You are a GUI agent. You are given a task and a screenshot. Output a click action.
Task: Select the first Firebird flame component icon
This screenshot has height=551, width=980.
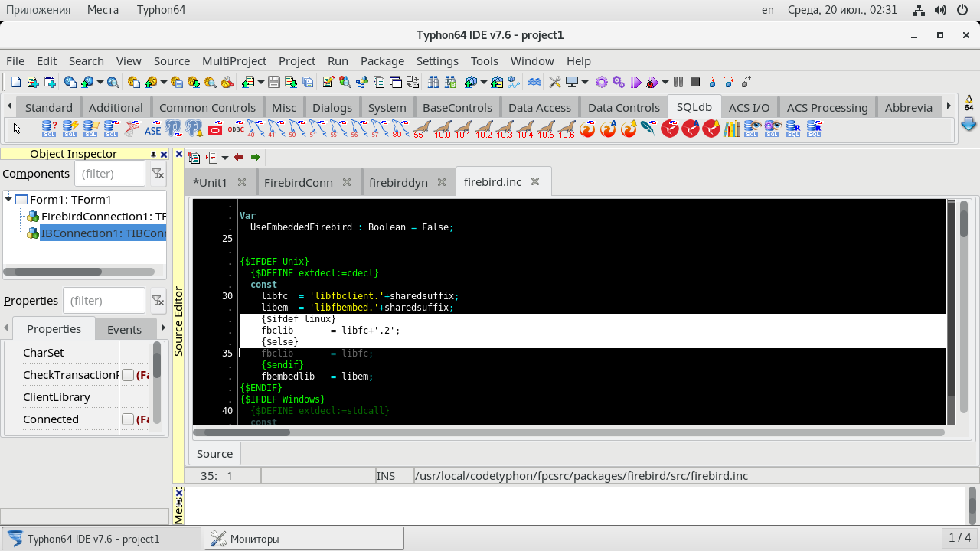587,129
